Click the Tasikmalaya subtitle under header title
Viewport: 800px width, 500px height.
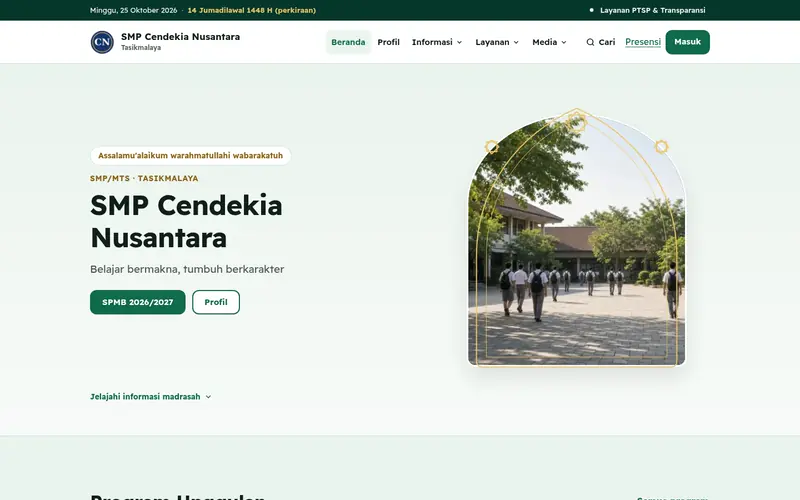(x=141, y=47)
